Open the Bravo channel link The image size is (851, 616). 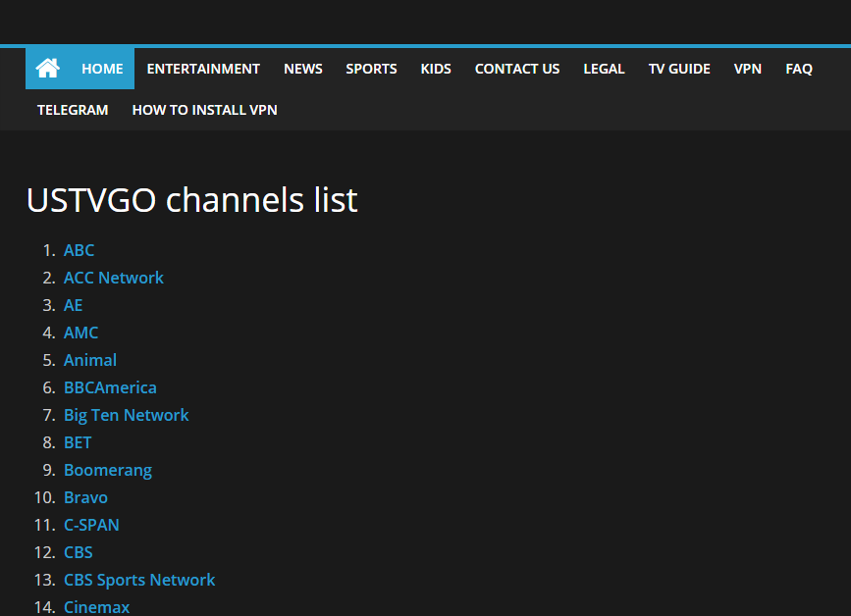pos(85,497)
